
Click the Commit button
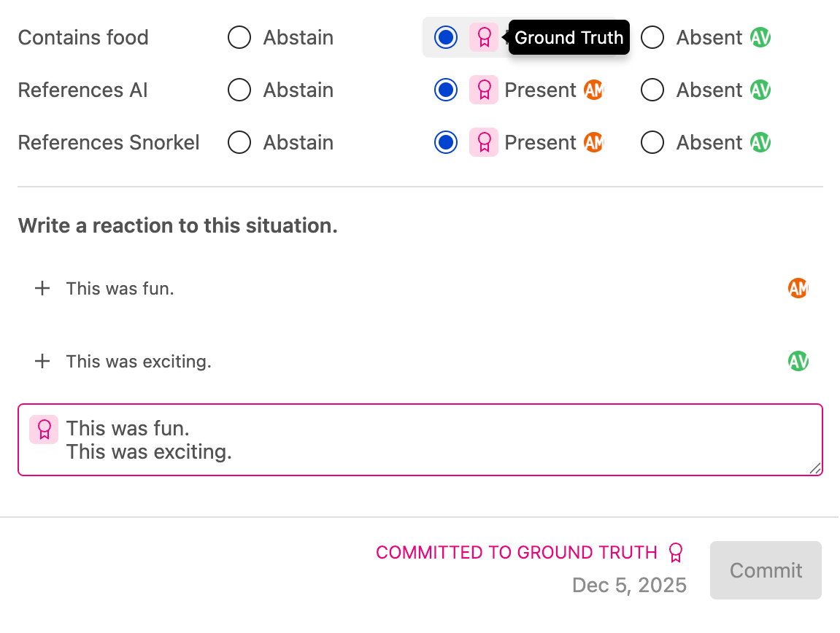[766, 570]
